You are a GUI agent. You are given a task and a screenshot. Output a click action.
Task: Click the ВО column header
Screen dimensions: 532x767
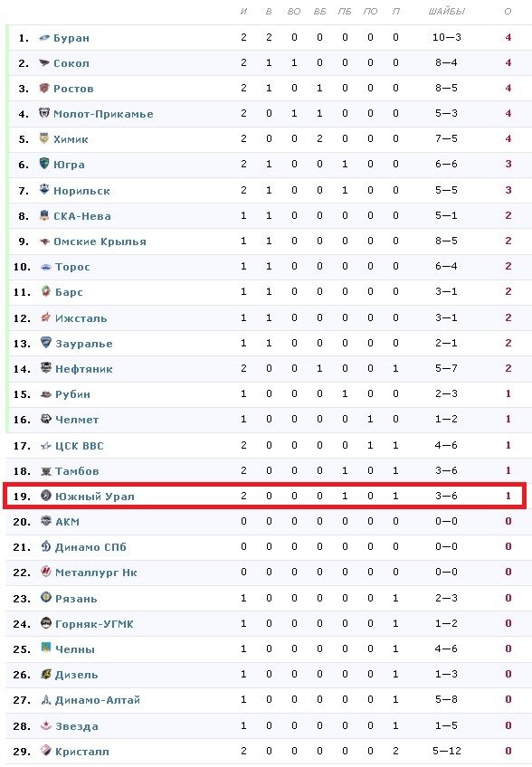(x=294, y=11)
